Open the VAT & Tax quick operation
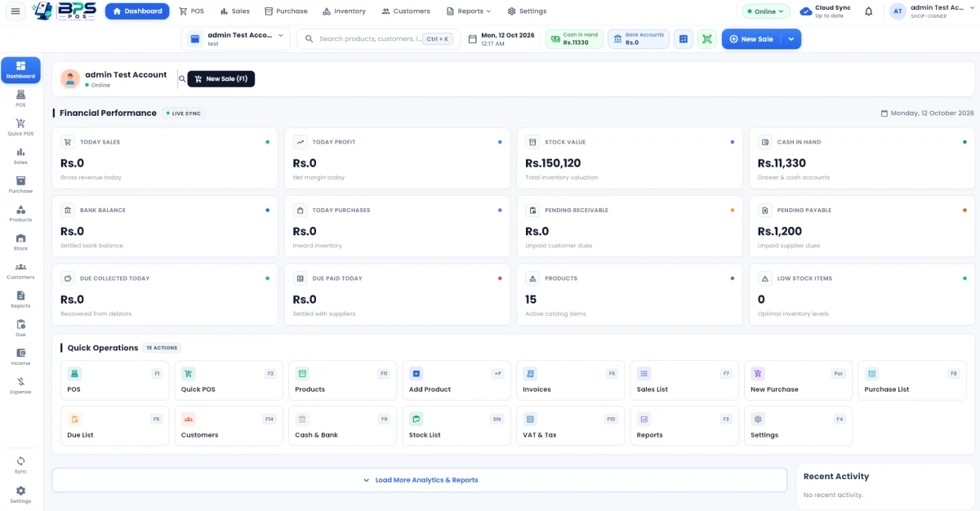Viewport: 980px width, 511px height. point(570,426)
